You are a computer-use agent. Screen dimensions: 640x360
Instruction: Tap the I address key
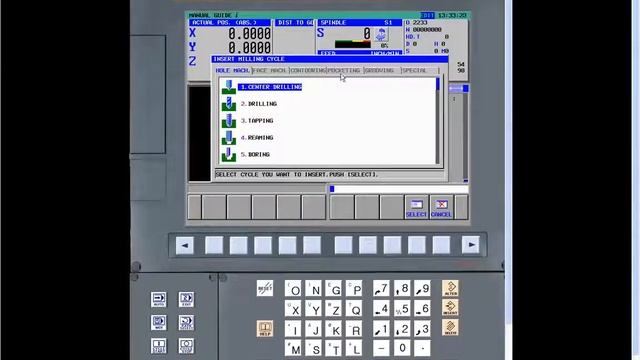293,329
